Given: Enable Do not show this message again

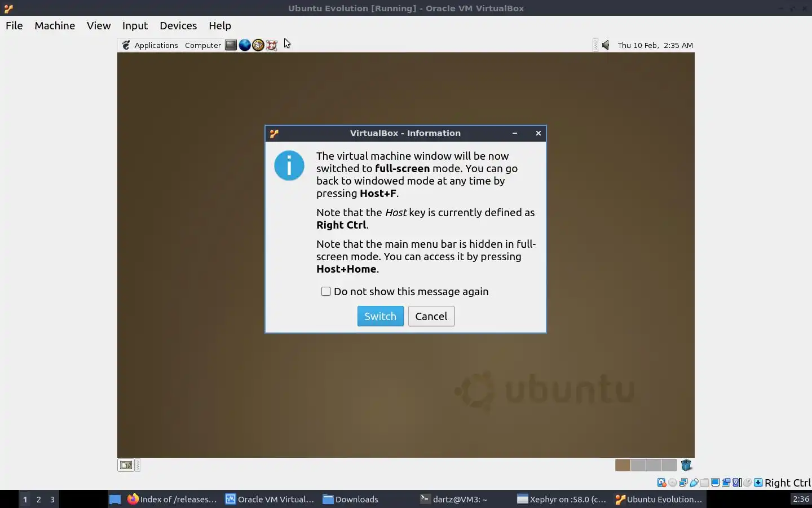Looking at the screenshot, I should [326, 291].
